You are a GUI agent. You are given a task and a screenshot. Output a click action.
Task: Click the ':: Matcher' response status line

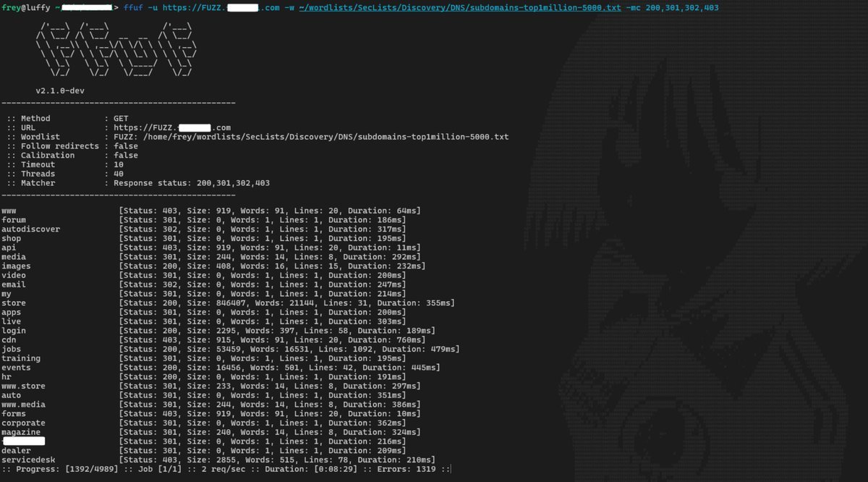point(138,183)
